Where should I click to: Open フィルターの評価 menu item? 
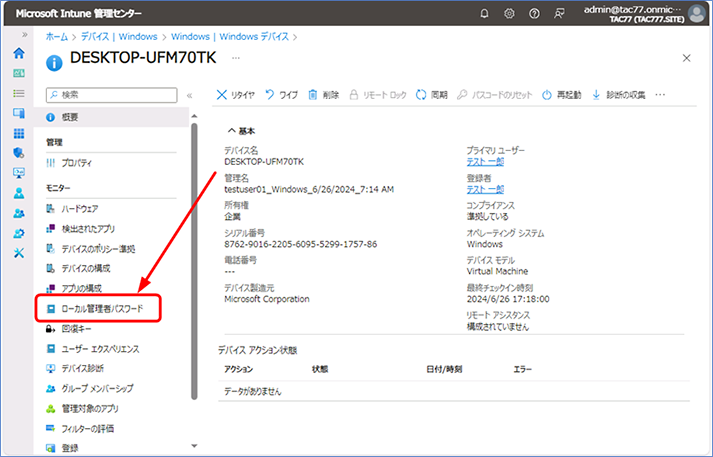tap(80, 428)
